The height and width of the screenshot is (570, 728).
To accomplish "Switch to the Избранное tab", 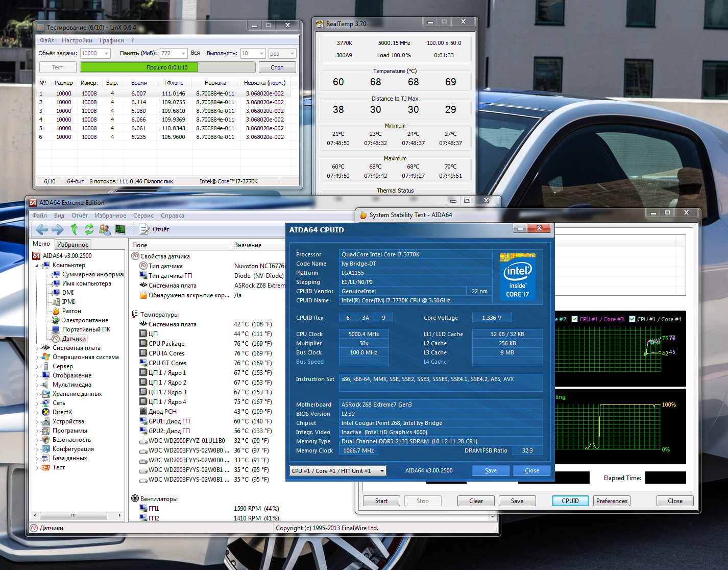I will (x=72, y=245).
